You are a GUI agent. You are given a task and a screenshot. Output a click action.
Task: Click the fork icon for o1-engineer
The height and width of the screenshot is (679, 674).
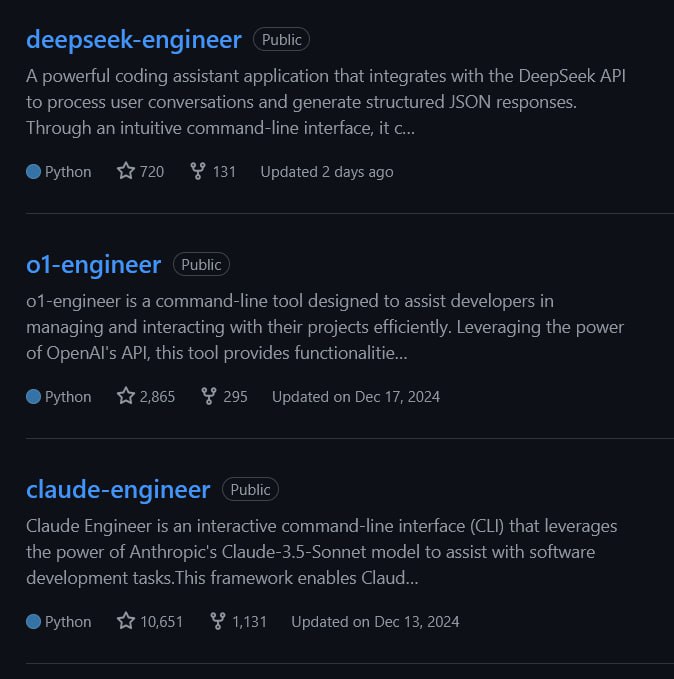click(208, 396)
